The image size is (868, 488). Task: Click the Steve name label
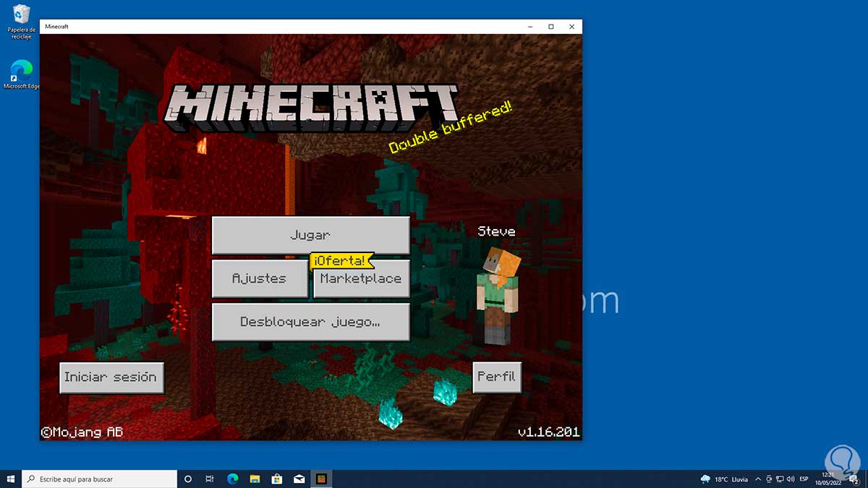[497, 231]
